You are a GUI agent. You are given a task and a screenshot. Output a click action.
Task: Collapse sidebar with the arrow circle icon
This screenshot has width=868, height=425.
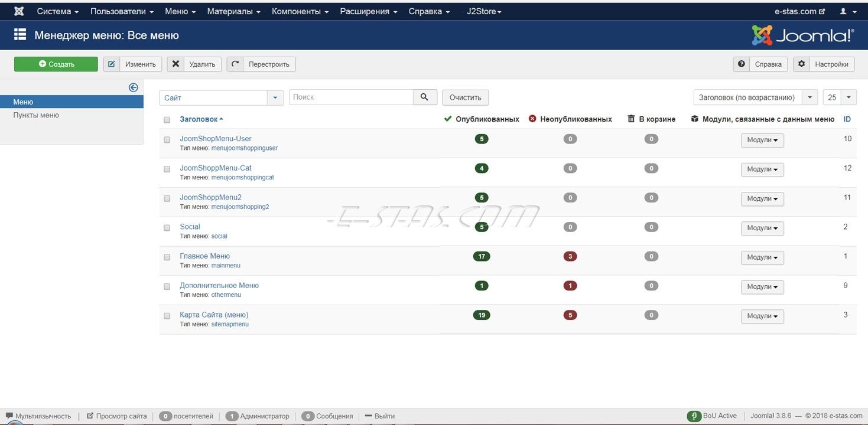coord(134,87)
